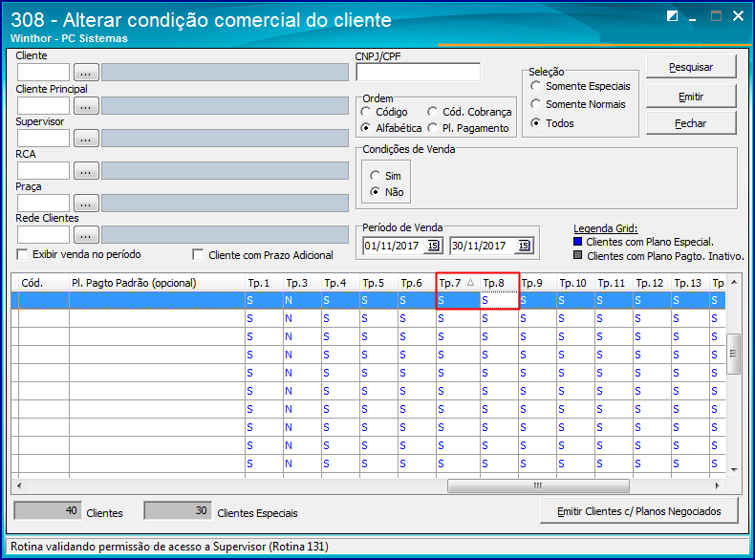Click the 30 Clientes Especiais count field

(x=177, y=511)
